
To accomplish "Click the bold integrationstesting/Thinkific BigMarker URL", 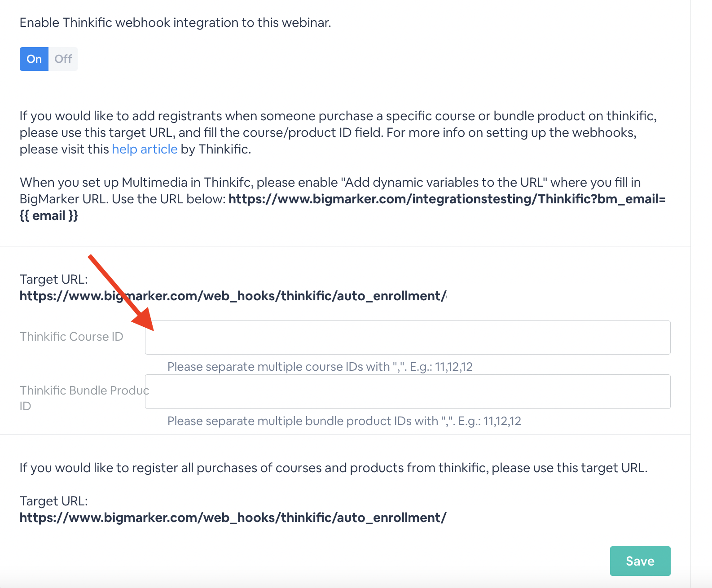I will tap(447, 199).
